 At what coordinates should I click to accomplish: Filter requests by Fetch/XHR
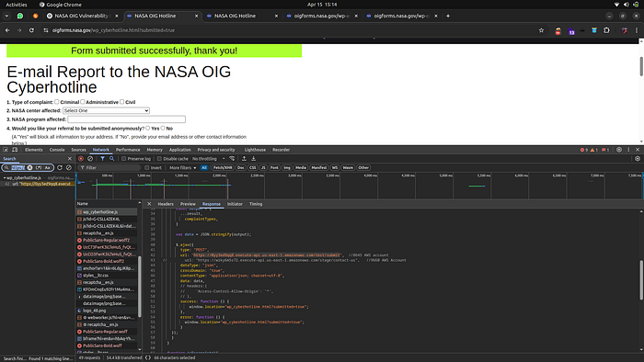tap(223, 167)
